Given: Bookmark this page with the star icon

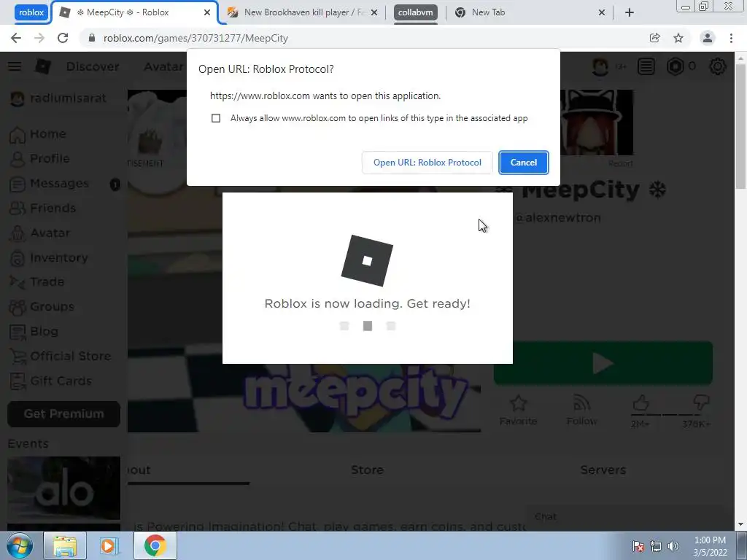Looking at the screenshot, I should (678, 38).
